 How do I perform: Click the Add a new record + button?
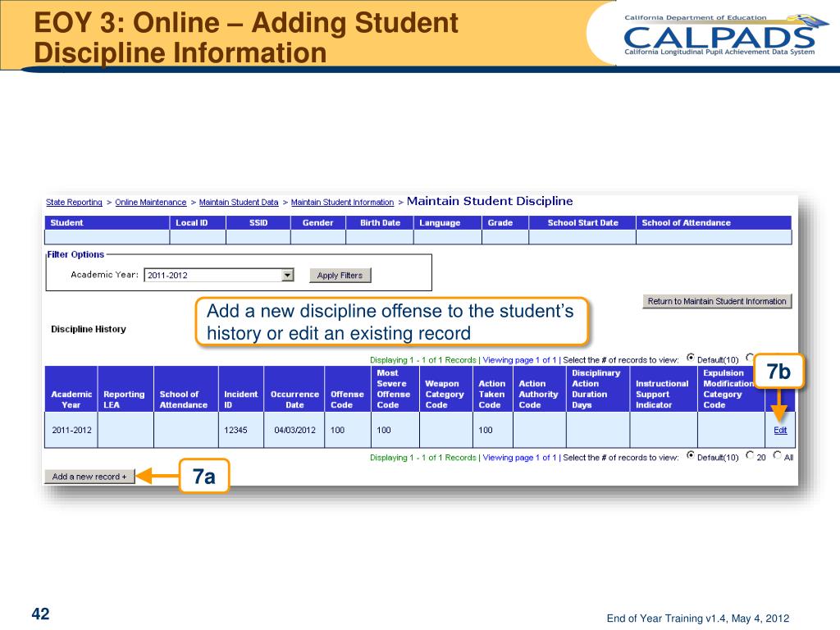(x=89, y=477)
